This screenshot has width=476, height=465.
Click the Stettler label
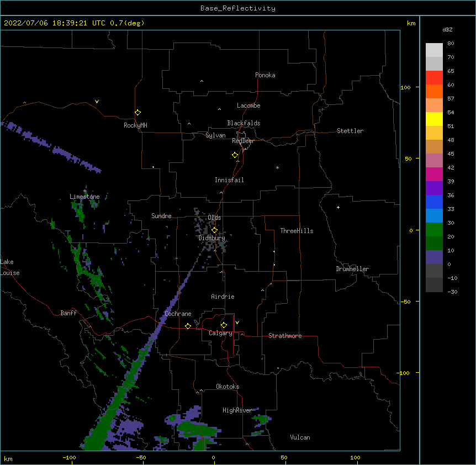[x=350, y=131]
